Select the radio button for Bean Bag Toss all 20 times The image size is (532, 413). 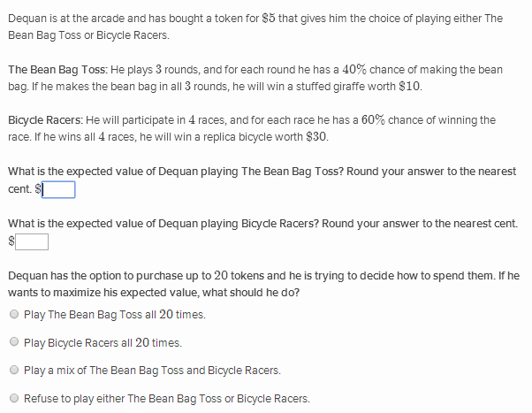pos(14,314)
